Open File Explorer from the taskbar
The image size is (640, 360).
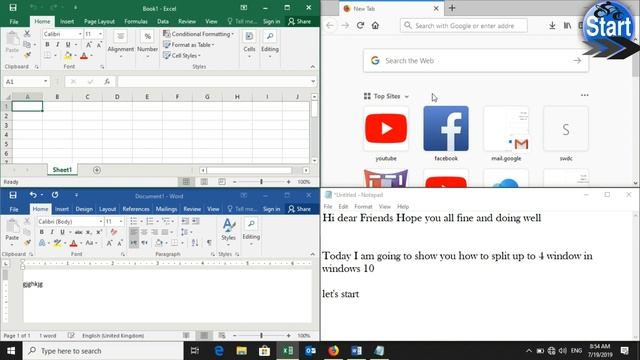tap(242, 351)
